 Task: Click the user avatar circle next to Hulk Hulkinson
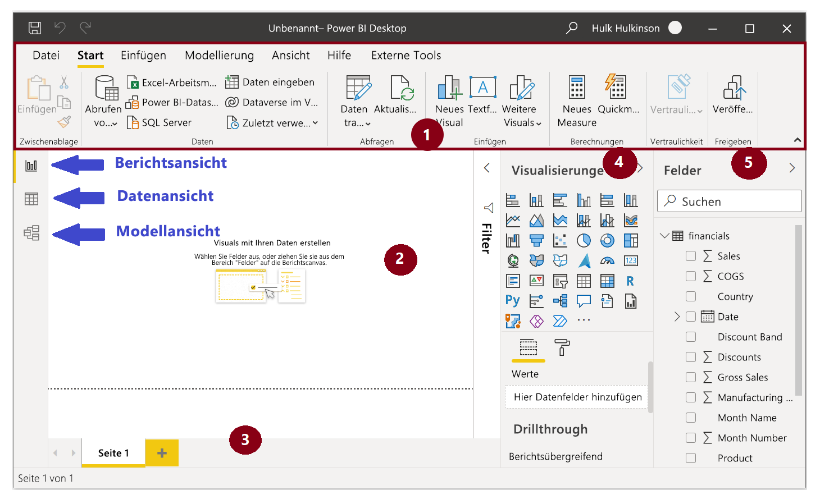click(675, 28)
